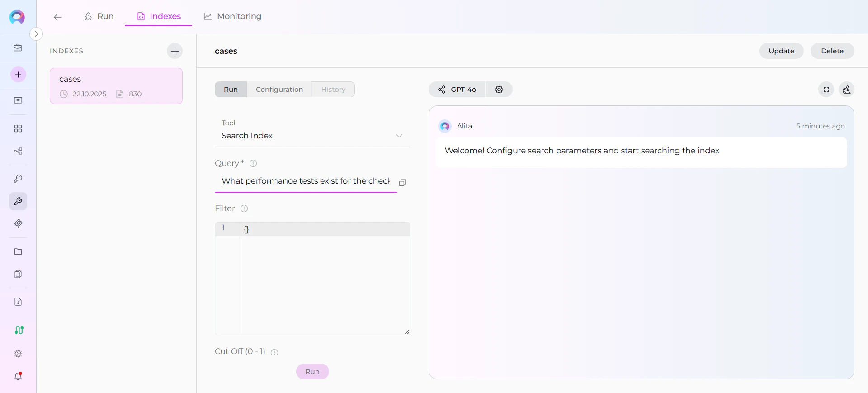
Task: Click the 'cases' heading title
Action: [x=226, y=51]
